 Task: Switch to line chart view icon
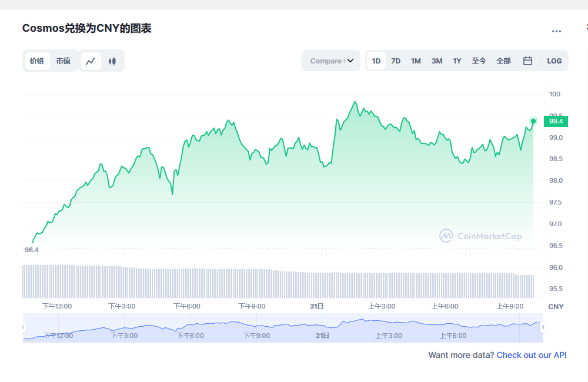tap(91, 61)
